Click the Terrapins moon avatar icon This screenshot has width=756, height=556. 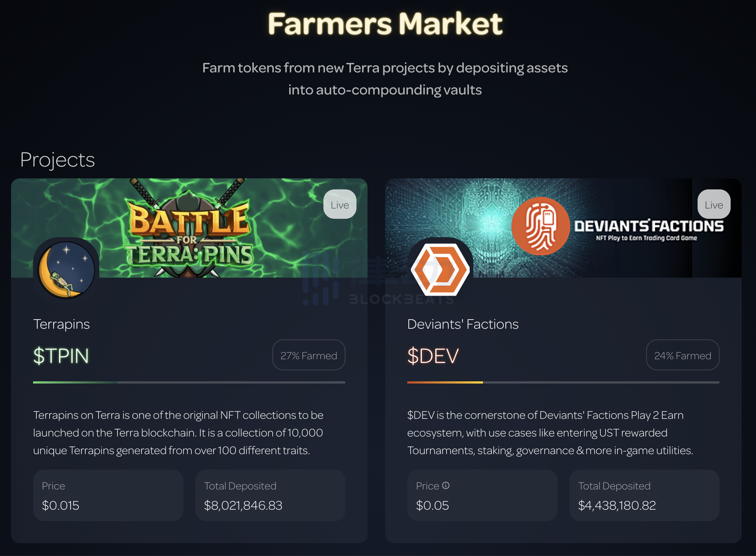point(66,270)
